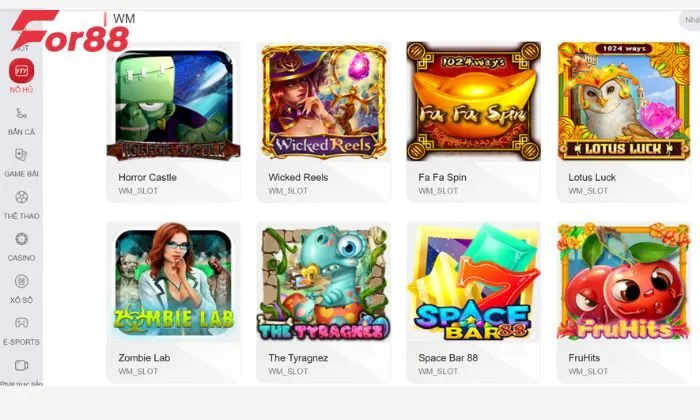This screenshot has width=700, height=420.
Task: Click the Space Bar 88 title link
Action: [x=448, y=358]
